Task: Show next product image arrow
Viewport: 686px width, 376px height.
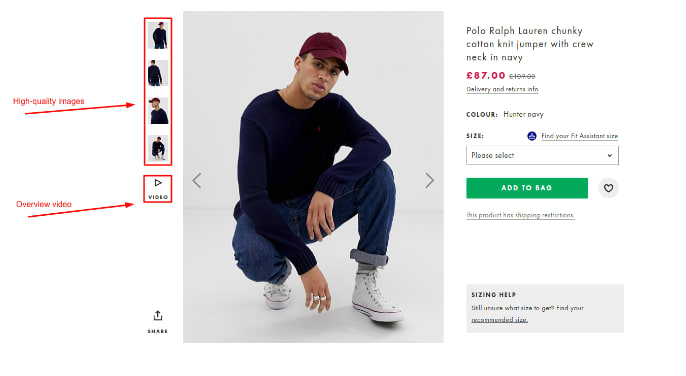Action: tap(430, 180)
